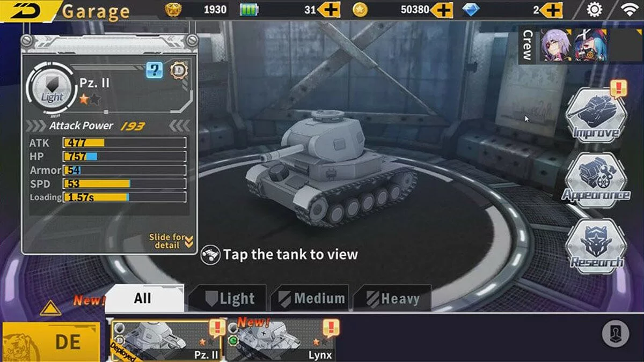The image size is (644, 362).
Task: Add more gold coins with plus button
Action: pyautogui.click(x=442, y=10)
